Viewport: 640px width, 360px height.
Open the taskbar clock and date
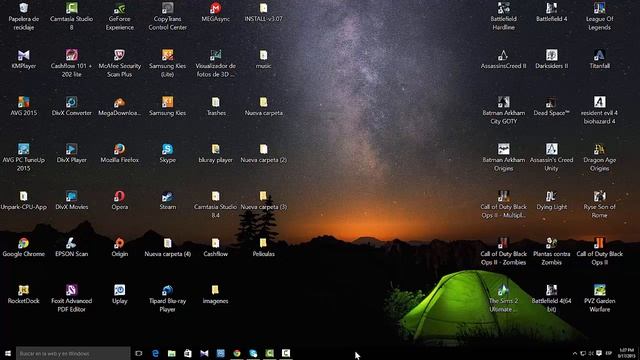627,353
